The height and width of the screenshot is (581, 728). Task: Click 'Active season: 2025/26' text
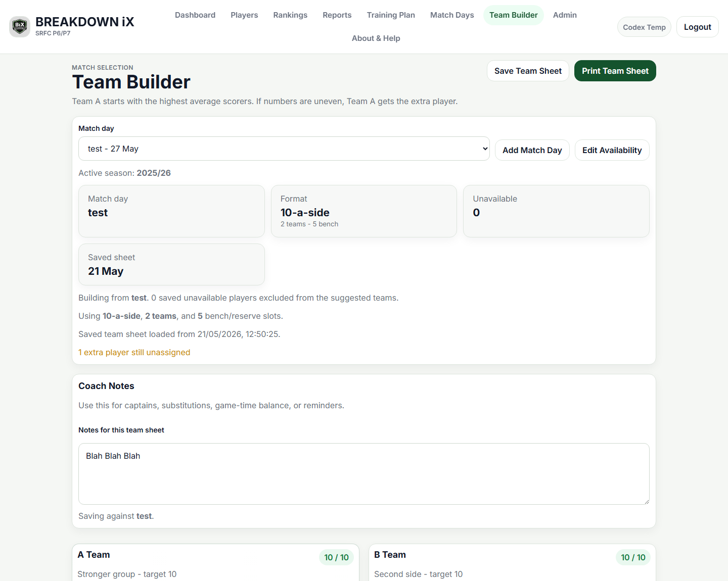pyautogui.click(x=124, y=173)
